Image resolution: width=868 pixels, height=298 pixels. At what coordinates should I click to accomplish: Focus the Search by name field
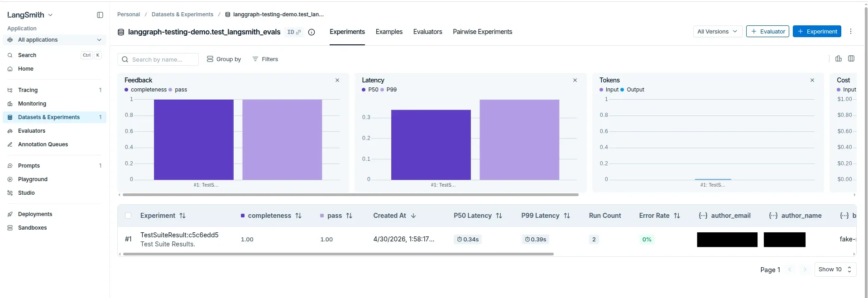point(158,59)
